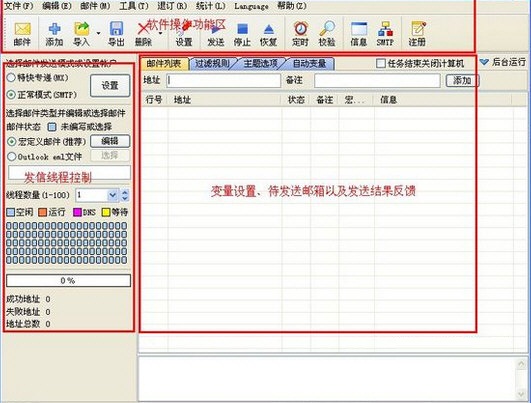Click the 空闲 blue legend swatch
531x403 pixels.
[10, 212]
